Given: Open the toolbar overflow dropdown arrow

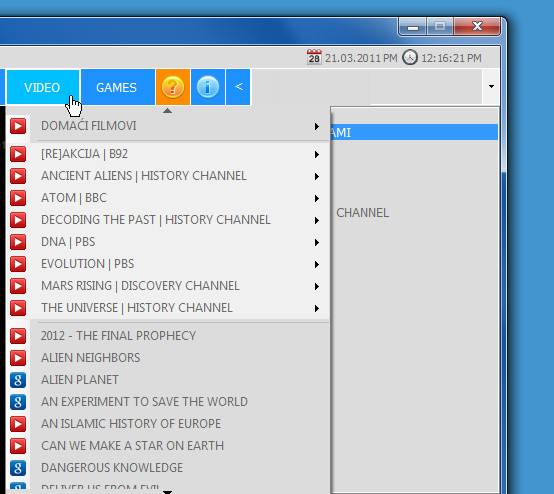Looking at the screenshot, I should click(x=491, y=87).
